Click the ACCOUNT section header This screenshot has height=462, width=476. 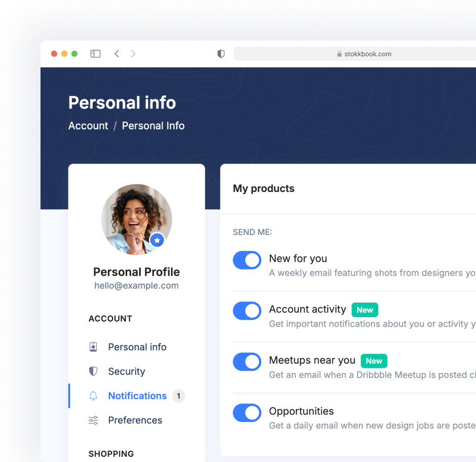(110, 319)
